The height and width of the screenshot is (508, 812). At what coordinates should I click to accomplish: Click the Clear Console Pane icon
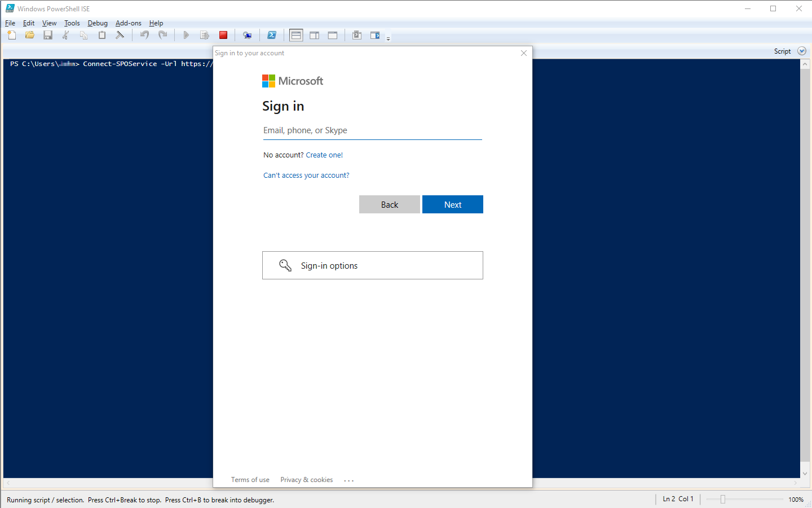click(120, 35)
